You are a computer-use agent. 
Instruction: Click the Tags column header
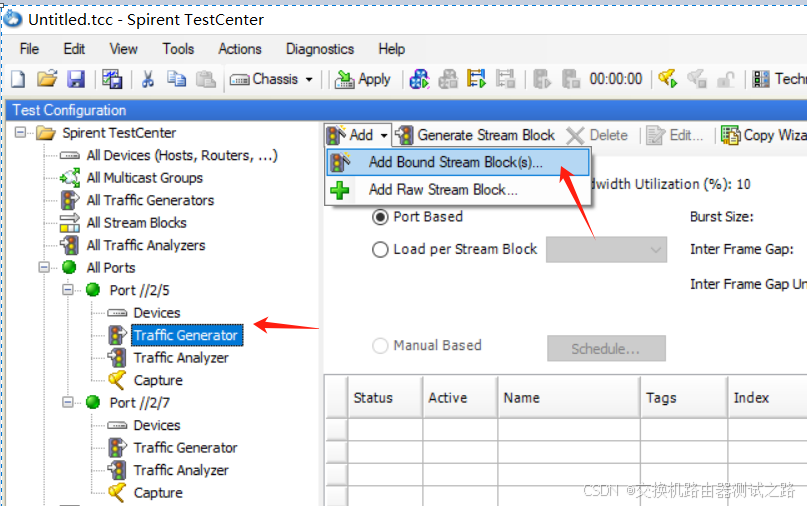[x=685, y=397]
